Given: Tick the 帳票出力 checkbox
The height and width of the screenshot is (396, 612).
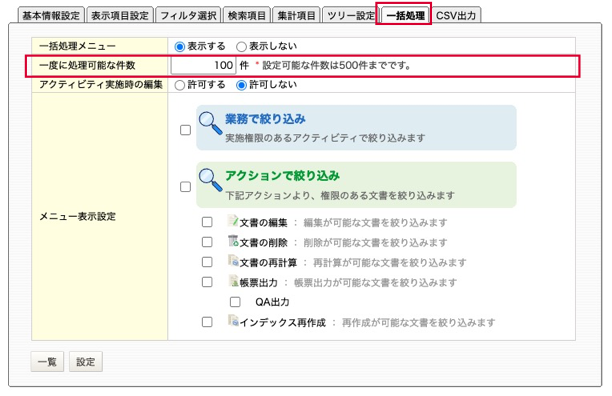Looking at the screenshot, I should tap(207, 282).
